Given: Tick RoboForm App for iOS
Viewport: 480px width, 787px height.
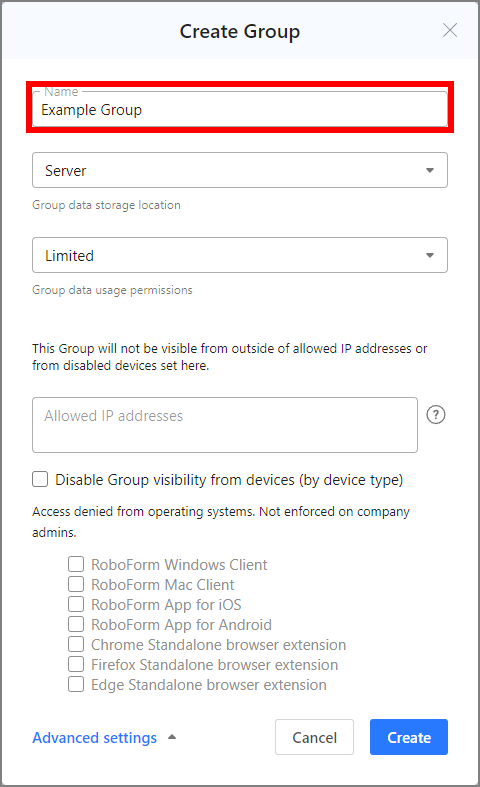Looking at the screenshot, I should tap(76, 604).
